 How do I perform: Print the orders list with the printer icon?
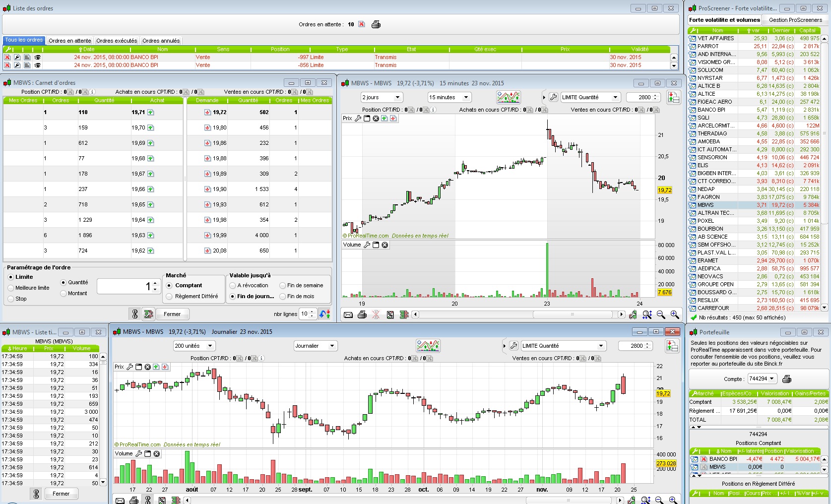pyautogui.click(x=376, y=24)
